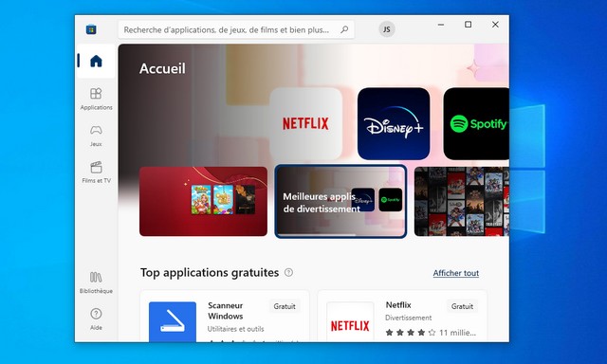Click the Netflix app logo in list
The width and height of the screenshot is (607, 364).
[350, 322]
